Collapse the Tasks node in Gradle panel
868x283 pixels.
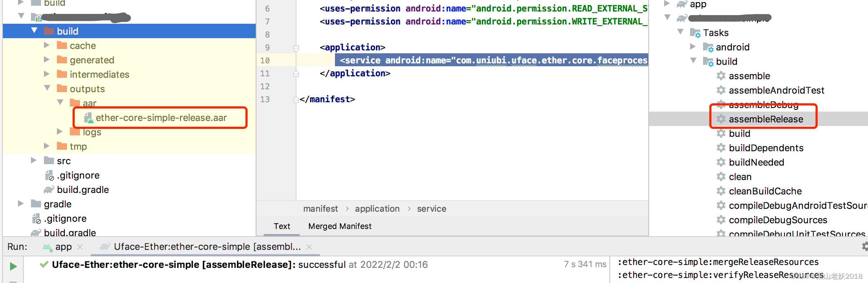(680, 32)
